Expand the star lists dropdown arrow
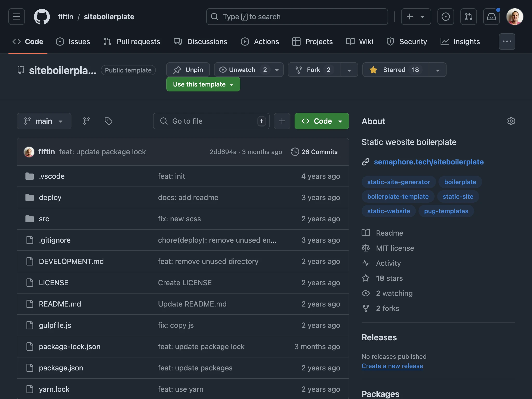 pyautogui.click(x=438, y=70)
